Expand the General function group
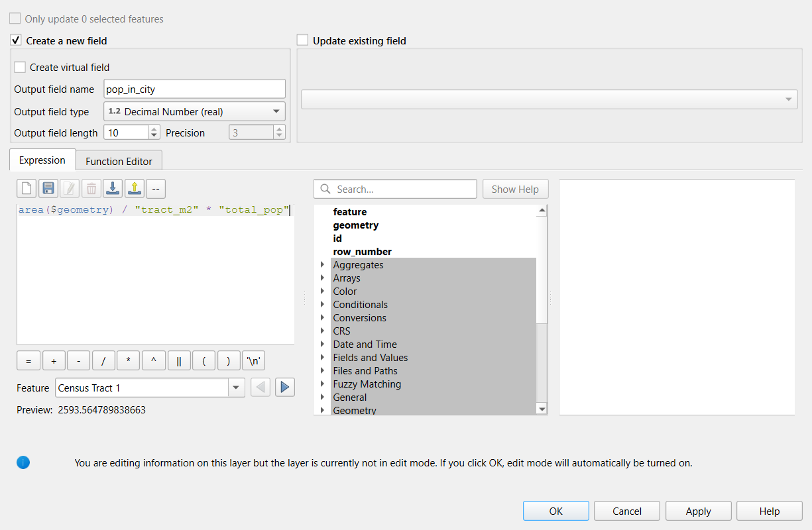 tap(322, 397)
